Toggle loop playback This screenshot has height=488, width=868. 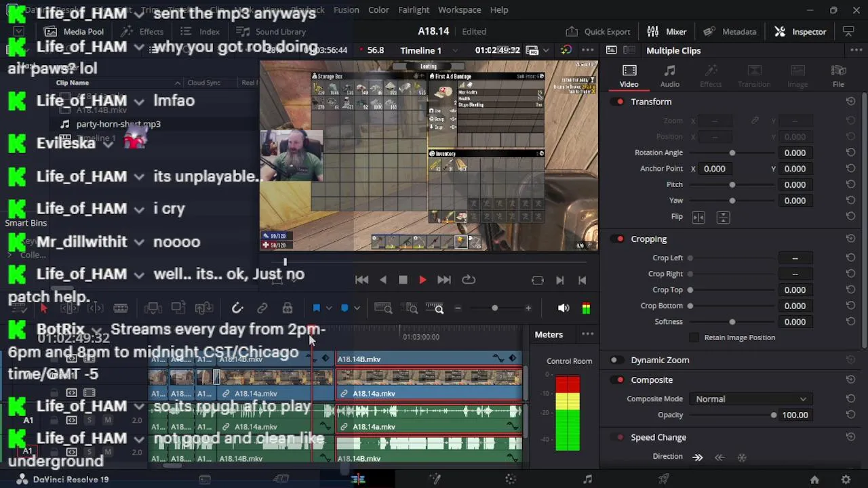(x=469, y=280)
